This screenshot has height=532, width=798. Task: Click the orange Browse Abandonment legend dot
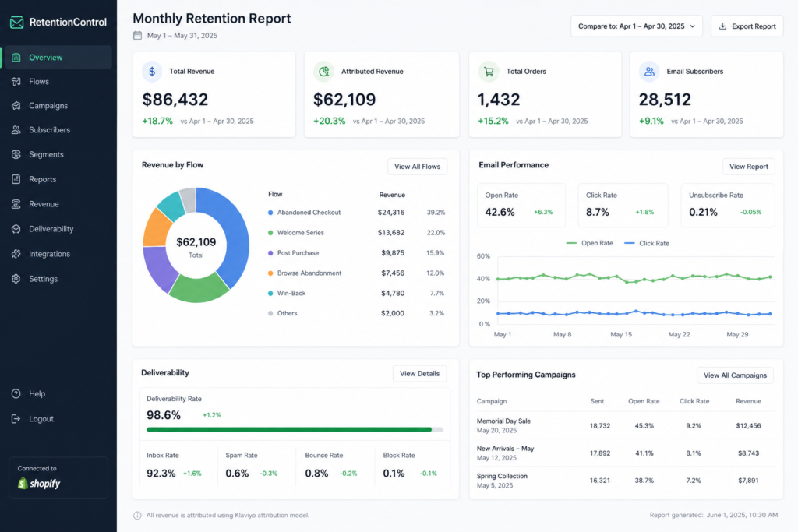click(270, 273)
